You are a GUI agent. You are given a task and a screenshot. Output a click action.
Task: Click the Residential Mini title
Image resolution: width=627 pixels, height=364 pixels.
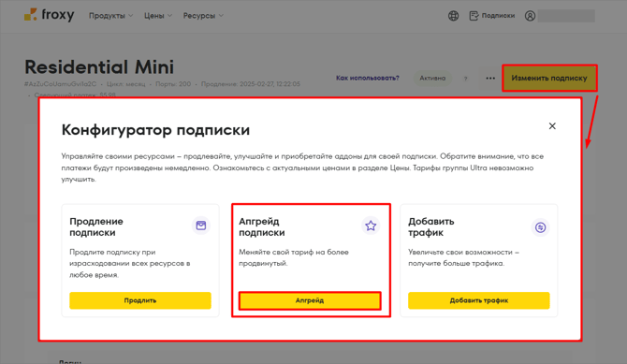coord(99,66)
